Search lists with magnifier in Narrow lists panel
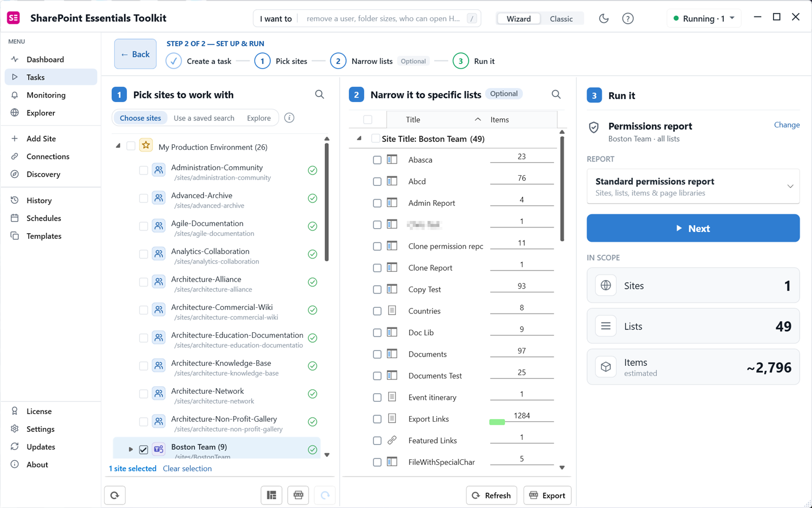 point(556,94)
